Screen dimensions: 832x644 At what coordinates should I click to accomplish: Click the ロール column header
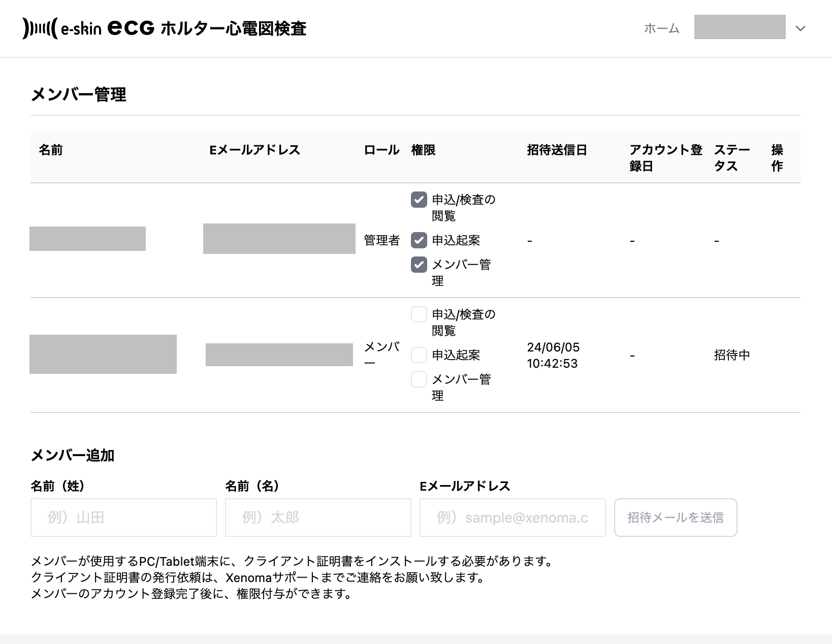point(381,150)
